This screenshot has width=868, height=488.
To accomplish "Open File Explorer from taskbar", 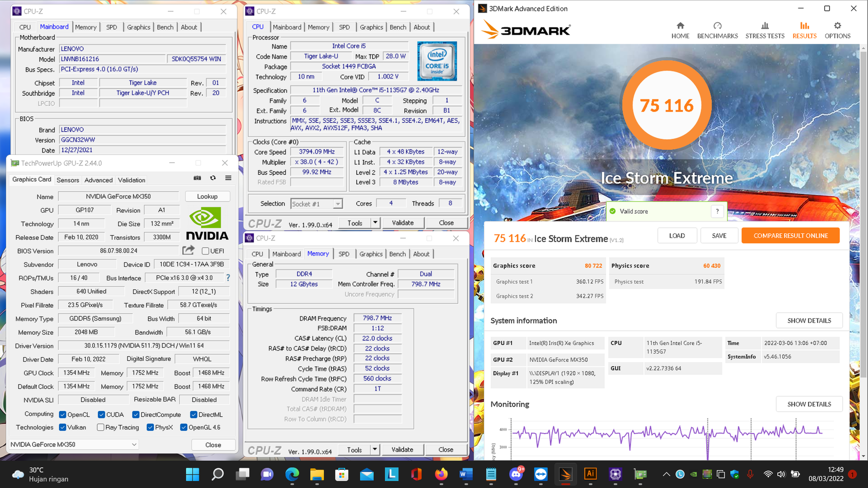I will [317, 474].
